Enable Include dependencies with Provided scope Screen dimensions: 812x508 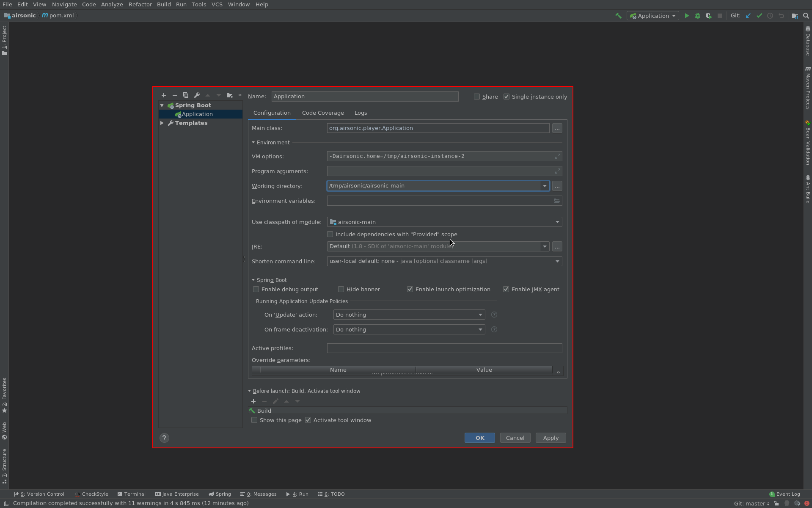click(x=330, y=234)
